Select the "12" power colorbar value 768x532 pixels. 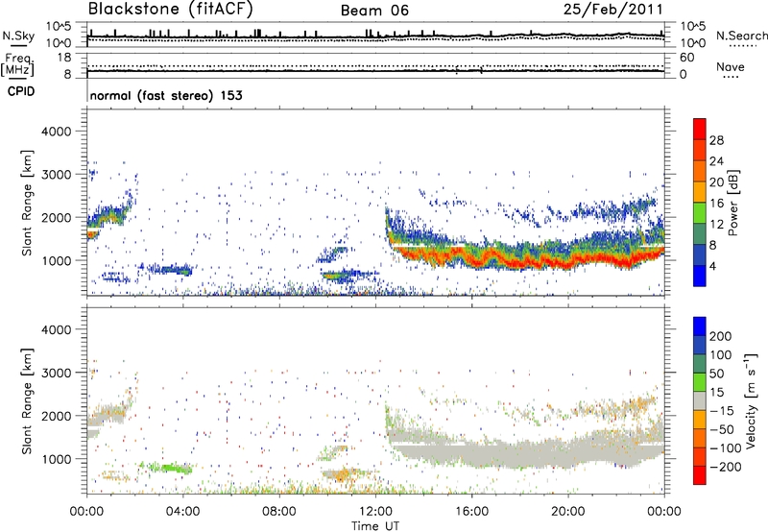[716, 225]
